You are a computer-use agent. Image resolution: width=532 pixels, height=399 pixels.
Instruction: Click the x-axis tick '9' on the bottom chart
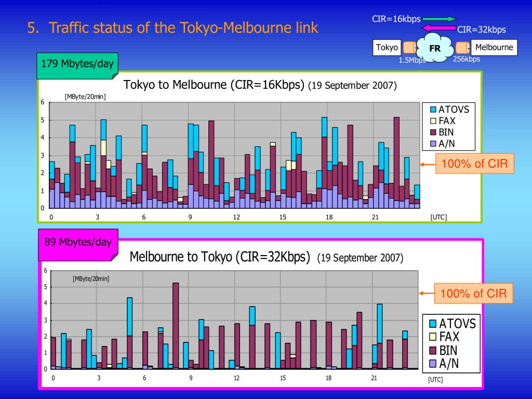pyautogui.click(x=191, y=378)
